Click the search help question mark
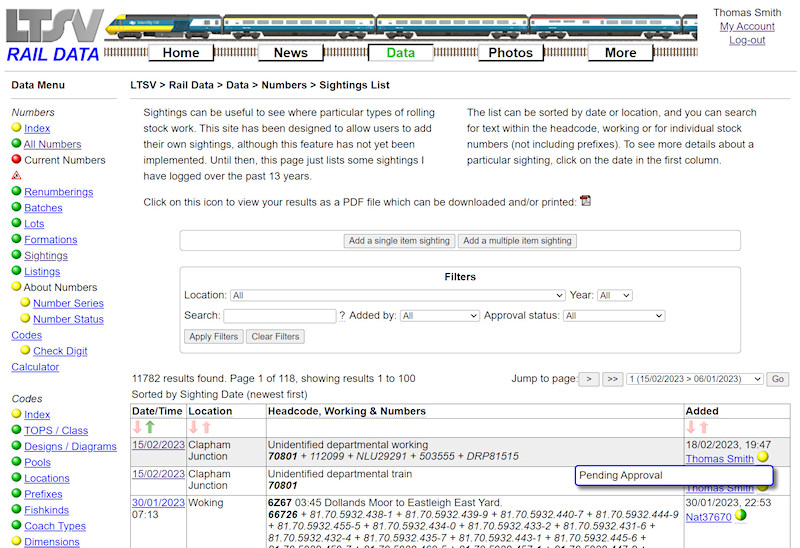The image size is (800, 548). pyautogui.click(x=342, y=316)
